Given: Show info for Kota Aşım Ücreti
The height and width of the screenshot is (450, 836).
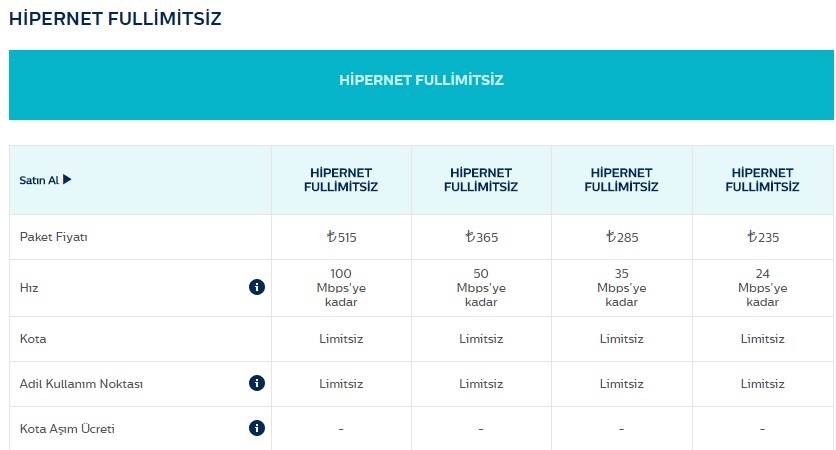Looking at the screenshot, I should tap(257, 429).
